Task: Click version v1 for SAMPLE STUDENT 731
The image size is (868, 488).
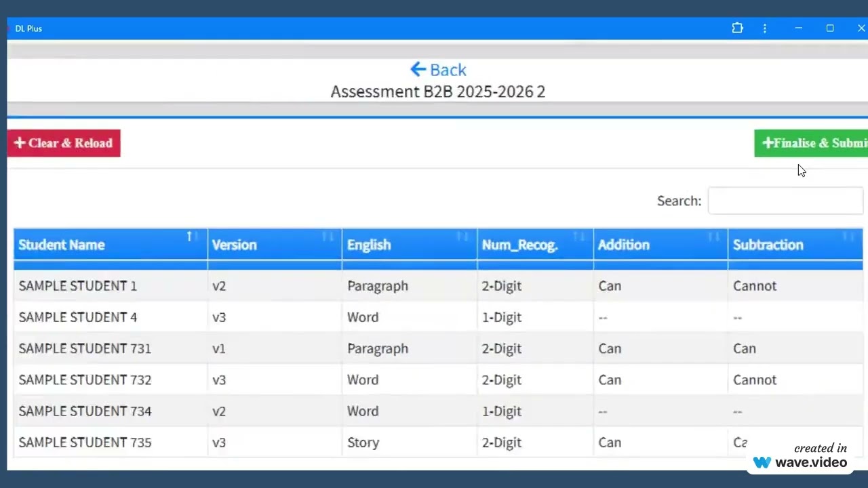Action: click(218, 348)
